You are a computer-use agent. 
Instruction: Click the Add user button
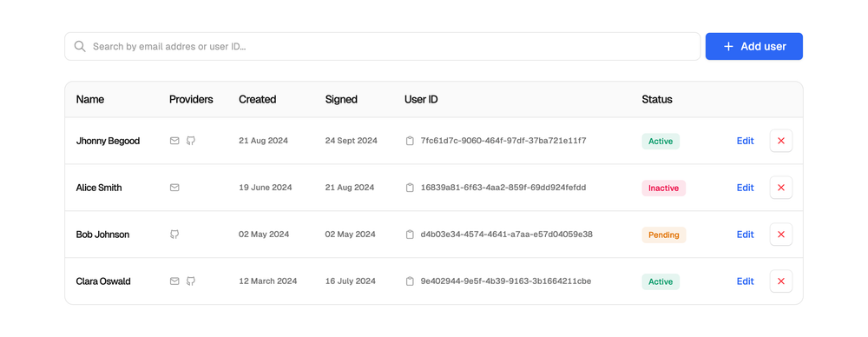[754, 47]
